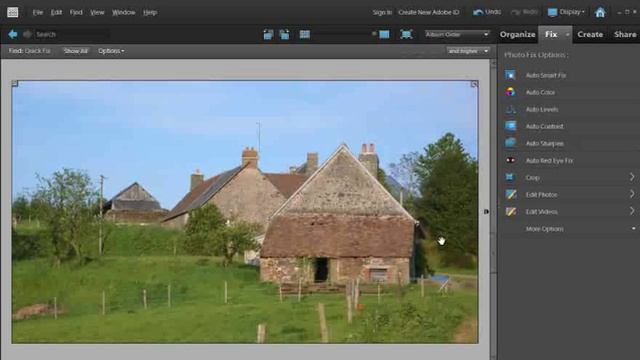
Task: Click the More Options label
Action: coord(544,229)
